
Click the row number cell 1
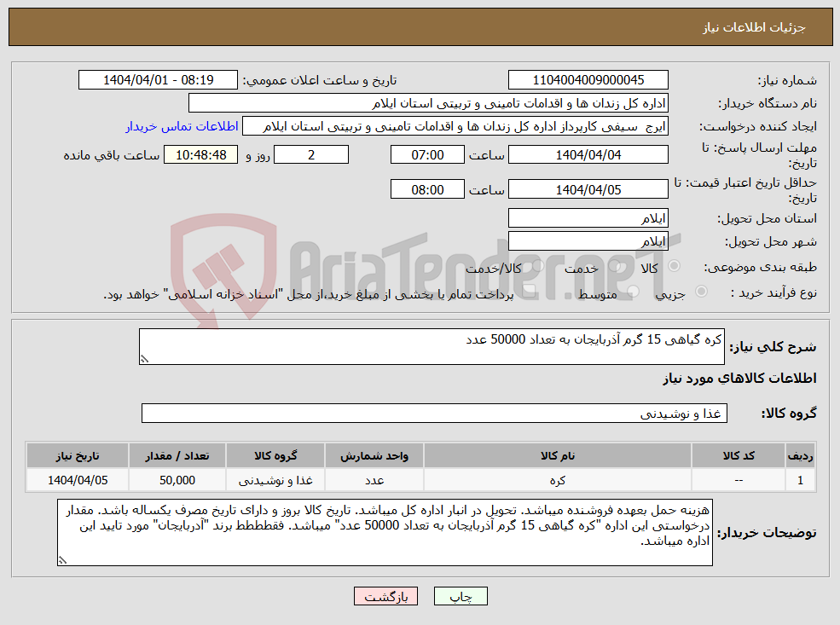[800, 480]
